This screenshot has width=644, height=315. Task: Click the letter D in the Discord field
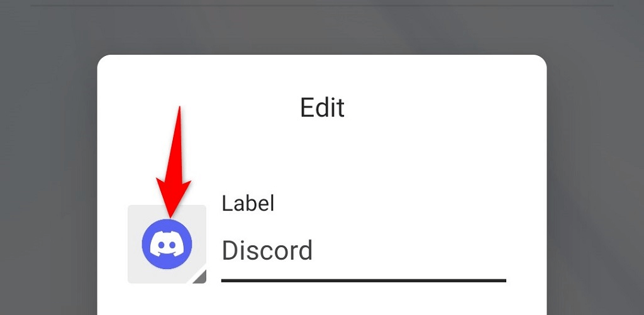pyautogui.click(x=230, y=250)
